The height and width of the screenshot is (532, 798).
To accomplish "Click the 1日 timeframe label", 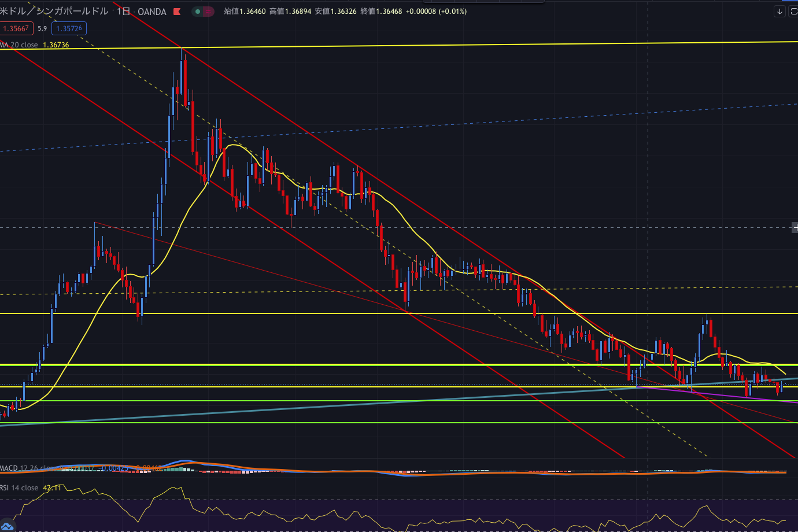I will pyautogui.click(x=123, y=11).
